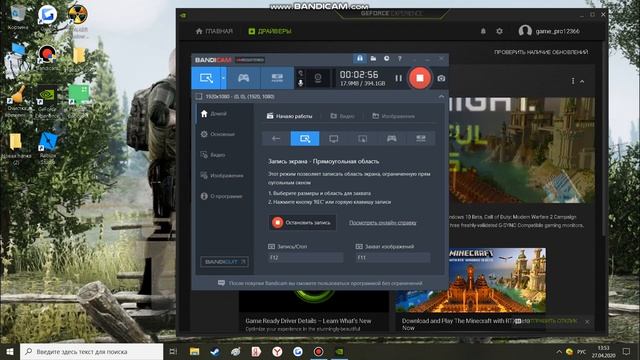This screenshot has height=360, width=640.
Task: Click the purchase notice at the bottom of Bandicam
Action: point(320,283)
